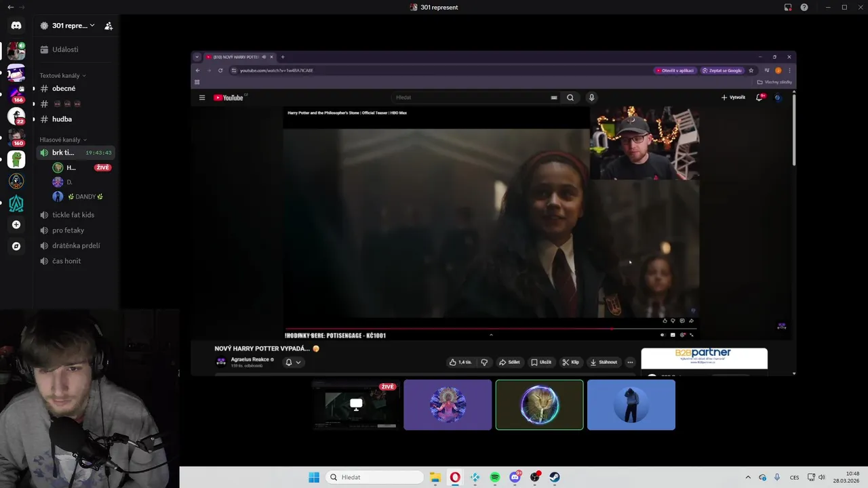The image size is (868, 488).
Task: Click Klip button under video
Action: (571, 362)
